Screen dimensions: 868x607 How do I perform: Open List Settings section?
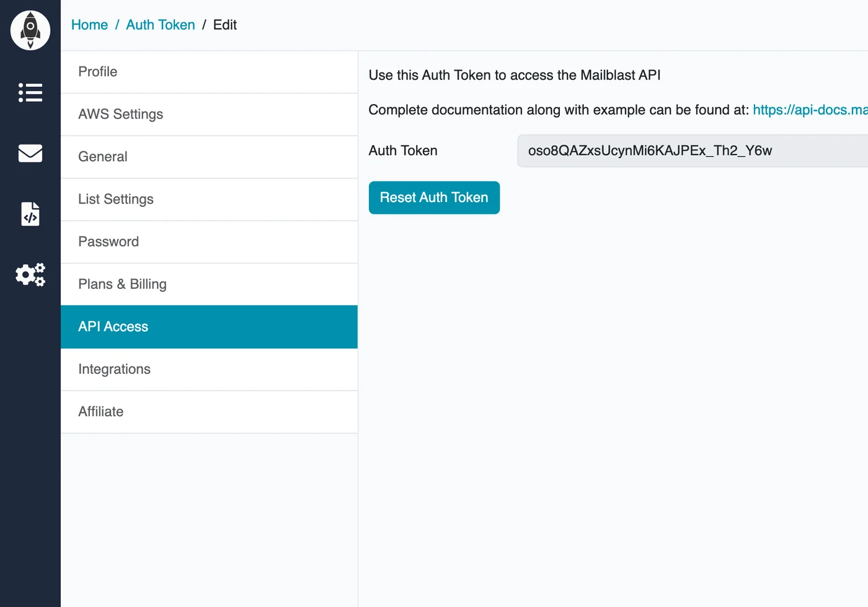coord(210,200)
